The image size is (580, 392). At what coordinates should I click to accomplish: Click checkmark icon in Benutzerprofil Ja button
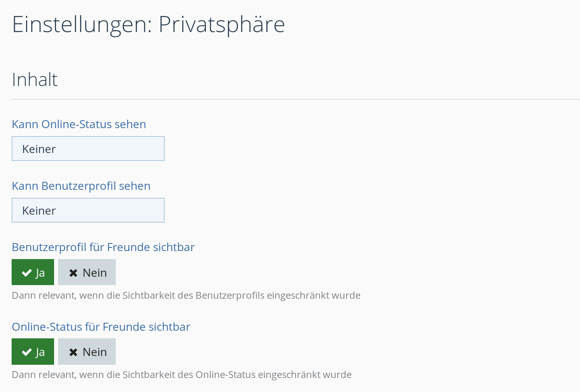[x=27, y=273]
